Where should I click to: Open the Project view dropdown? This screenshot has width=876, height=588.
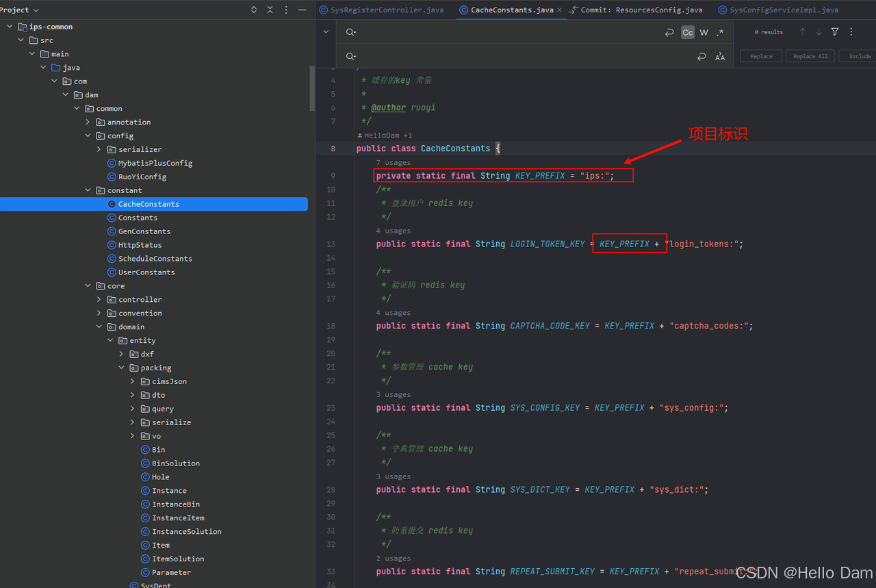point(20,10)
